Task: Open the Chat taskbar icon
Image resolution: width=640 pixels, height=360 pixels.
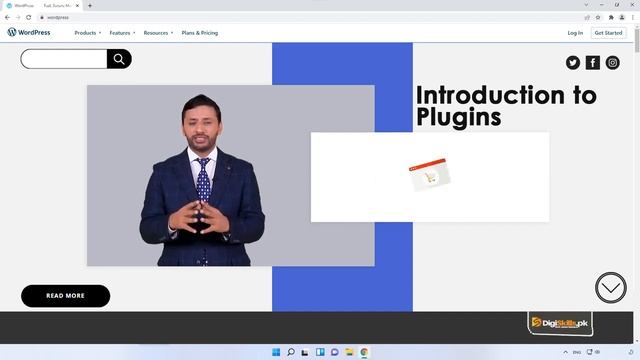Action: (x=335, y=352)
